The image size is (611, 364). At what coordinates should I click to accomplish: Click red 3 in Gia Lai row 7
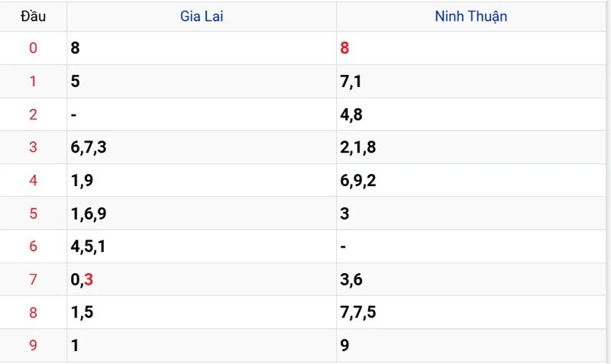(x=89, y=279)
